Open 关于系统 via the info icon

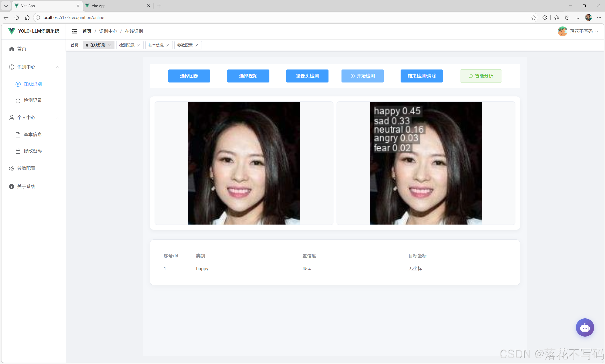(11, 186)
